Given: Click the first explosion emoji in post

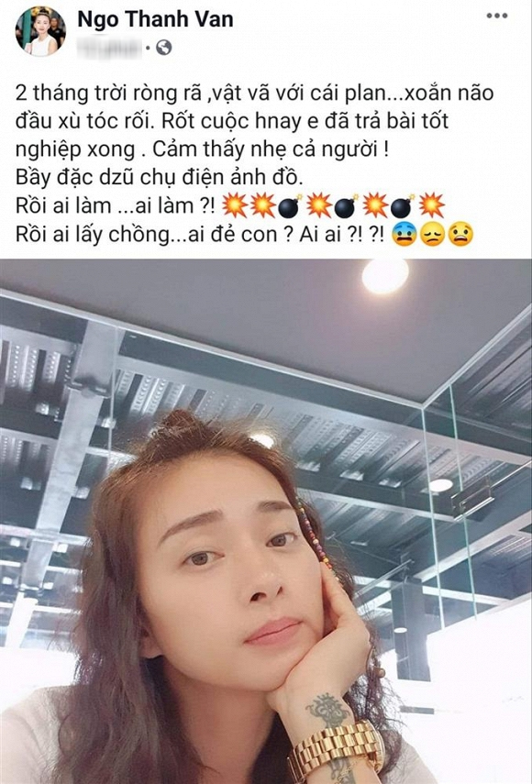Looking at the screenshot, I should click(x=235, y=205).
